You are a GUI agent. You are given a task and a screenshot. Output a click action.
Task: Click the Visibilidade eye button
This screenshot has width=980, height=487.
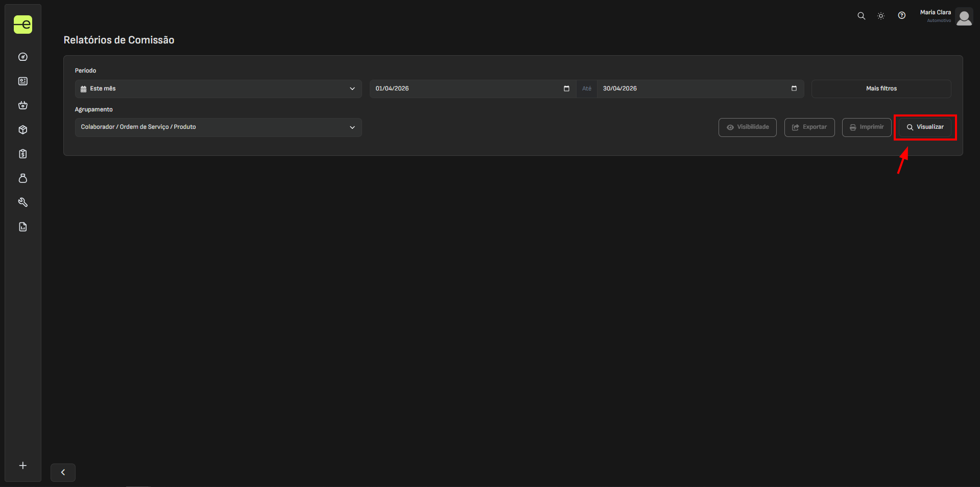click(747, 127)
